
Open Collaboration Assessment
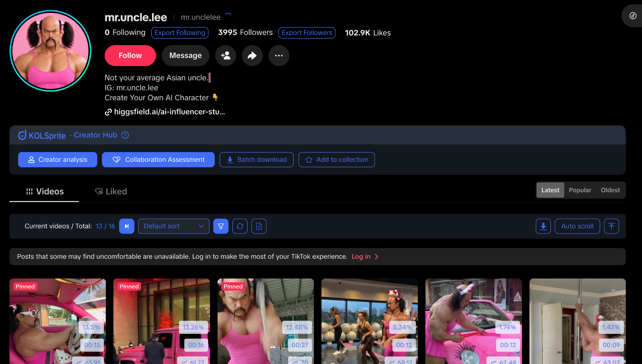click(158, 160)
